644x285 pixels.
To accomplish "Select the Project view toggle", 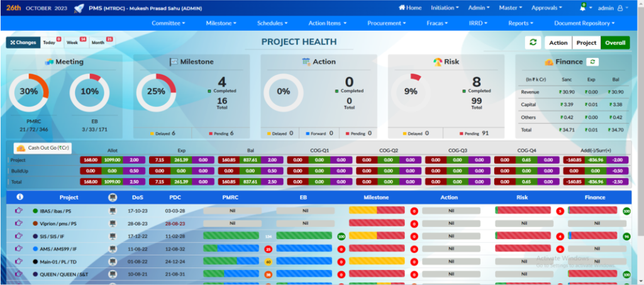I will [x=586, y=43].
